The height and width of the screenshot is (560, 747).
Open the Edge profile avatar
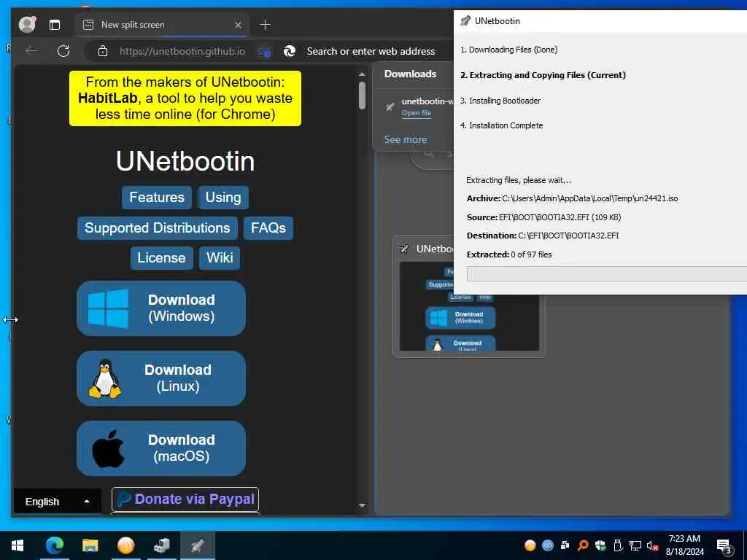(x=27, y=24)
